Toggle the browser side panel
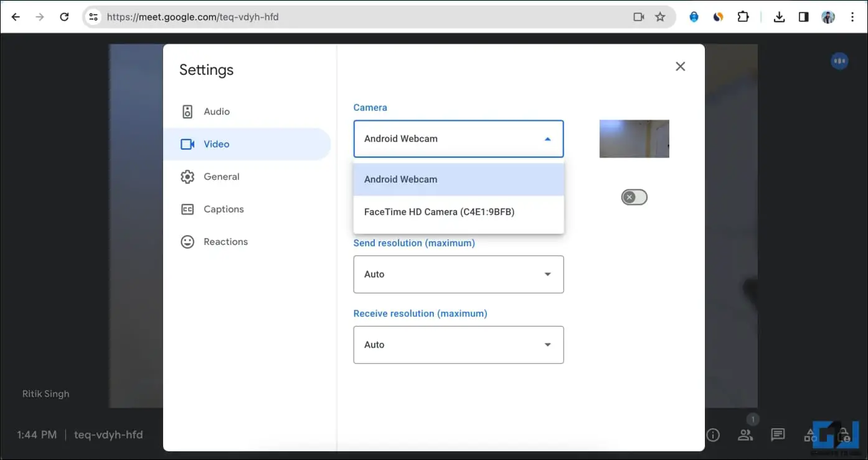This screenshot has width=868, height=460. click(803, 17)
